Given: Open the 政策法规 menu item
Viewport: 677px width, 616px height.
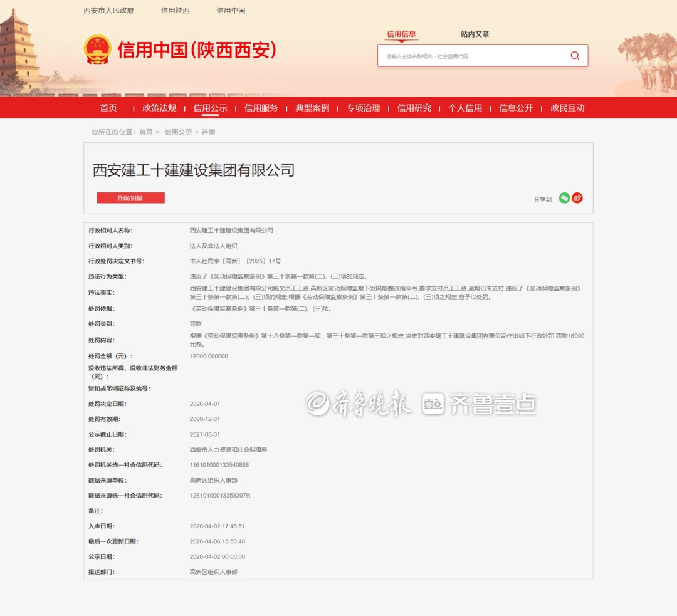Looking at the screenshot, I should pos(159,108).
